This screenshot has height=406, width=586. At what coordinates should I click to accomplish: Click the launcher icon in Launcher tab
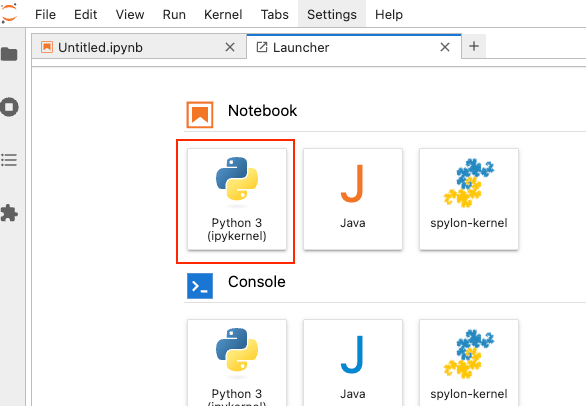tap(262, 47)
